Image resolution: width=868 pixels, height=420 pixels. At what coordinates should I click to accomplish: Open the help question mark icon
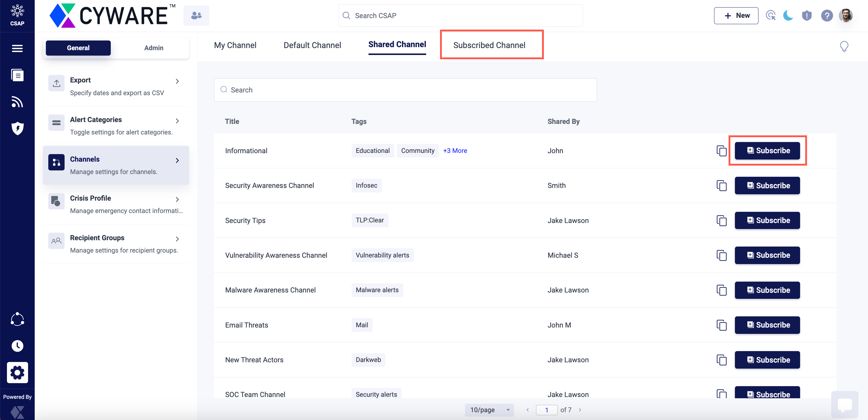point(827,15)
